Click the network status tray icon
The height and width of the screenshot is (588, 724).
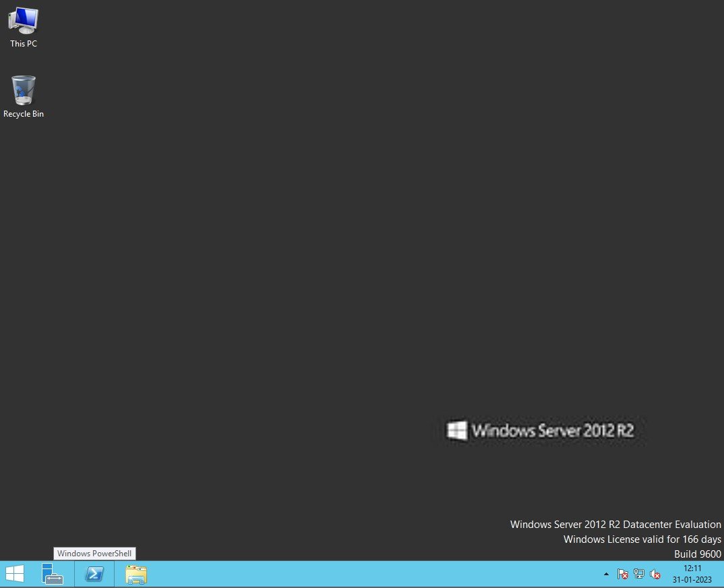coord(639,574)
